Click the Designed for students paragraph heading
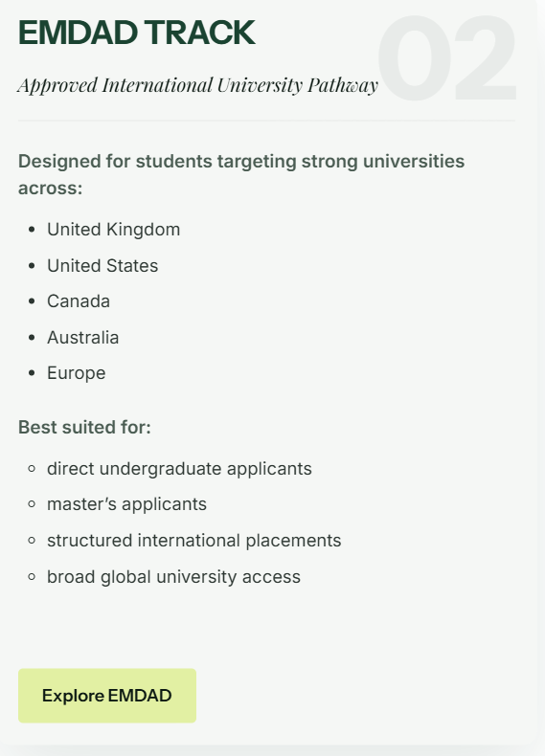This screenshot has width=545, height=756. 241,174
